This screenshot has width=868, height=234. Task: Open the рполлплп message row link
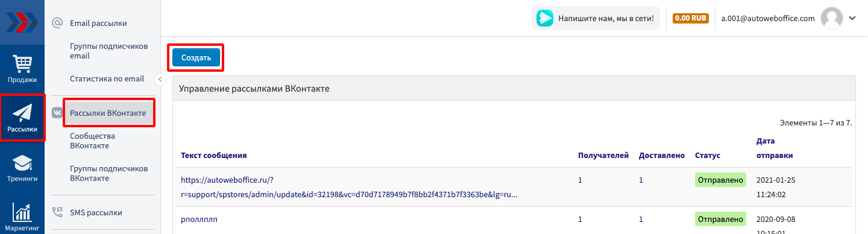click(x=199, y=219)
